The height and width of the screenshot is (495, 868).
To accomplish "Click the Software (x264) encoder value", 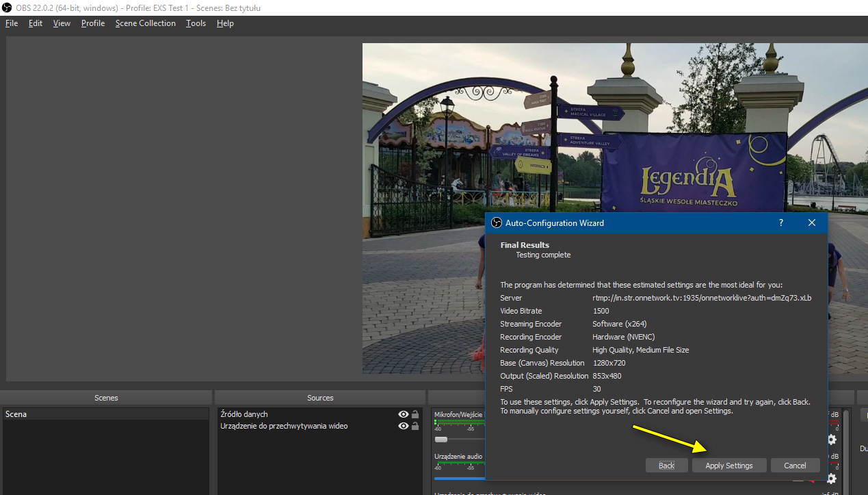I will [x=619, y=324].
